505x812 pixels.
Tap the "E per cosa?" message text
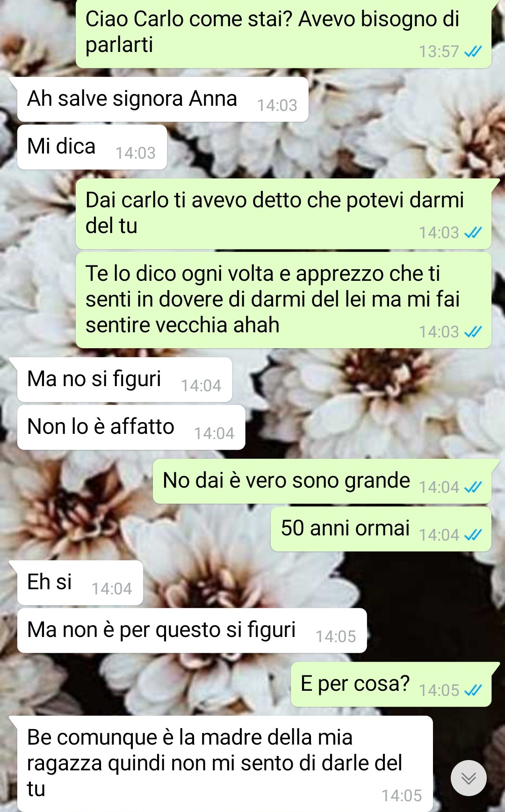click(x=355, y=684)
